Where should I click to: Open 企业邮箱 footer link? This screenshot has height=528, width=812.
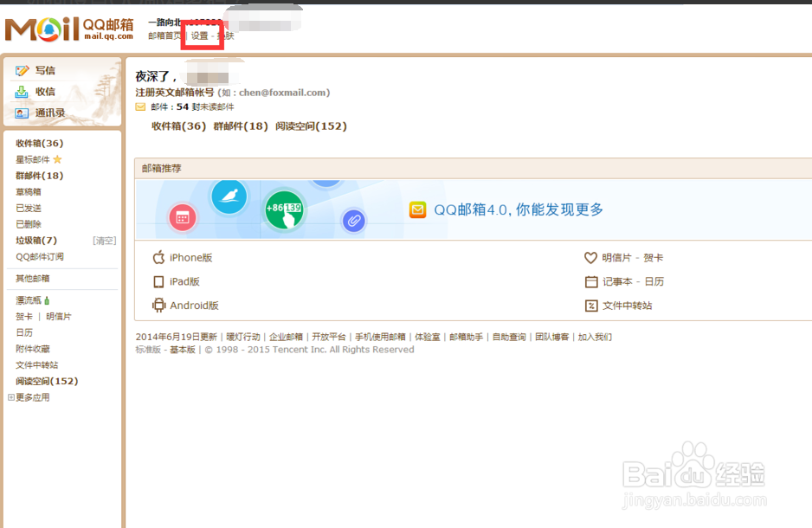[286, 337]
